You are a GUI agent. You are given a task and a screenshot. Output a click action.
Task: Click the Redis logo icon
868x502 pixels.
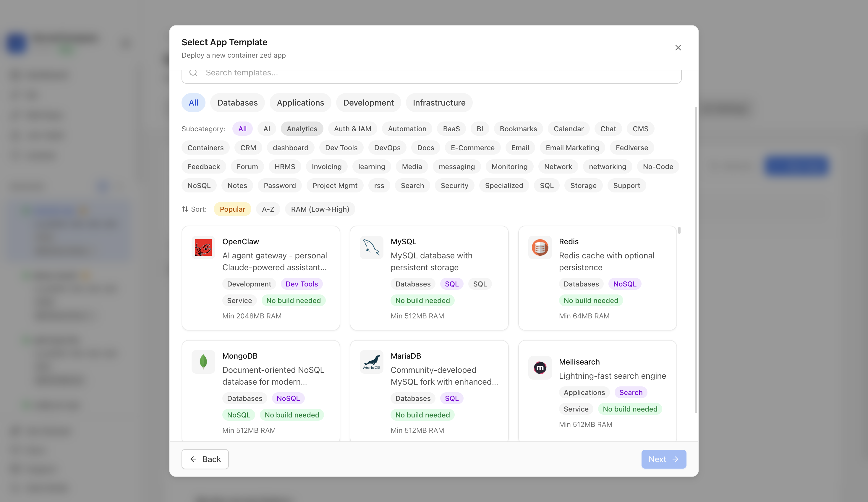pyautogui.click(x=540, y=247)
